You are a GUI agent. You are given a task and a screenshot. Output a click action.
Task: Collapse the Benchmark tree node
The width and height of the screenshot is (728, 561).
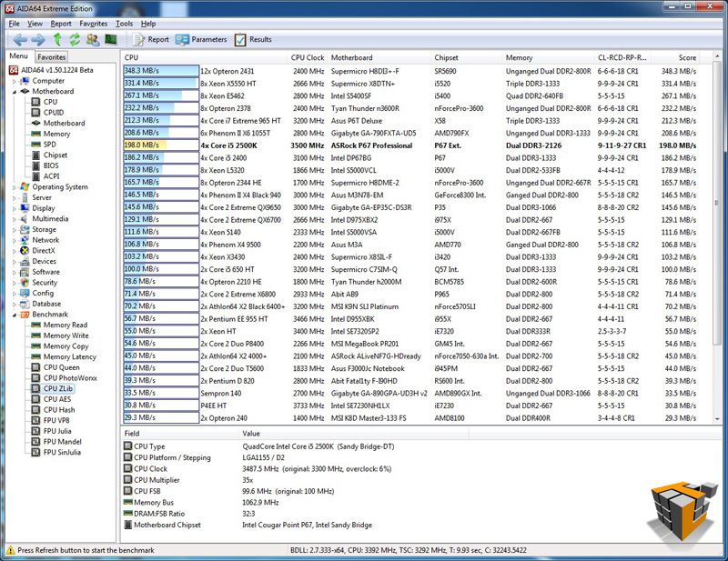click(15, 316)
